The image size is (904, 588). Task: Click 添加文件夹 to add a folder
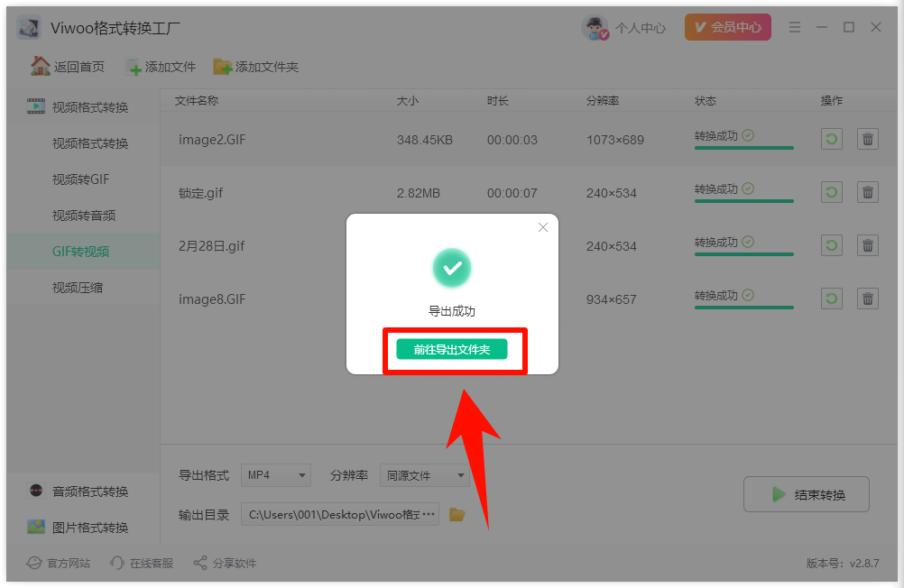tap(256, 67)
